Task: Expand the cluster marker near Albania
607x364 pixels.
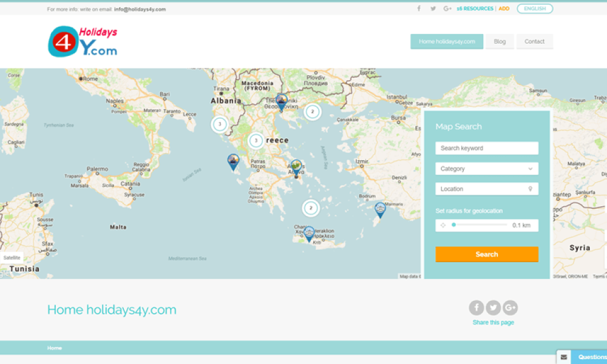Action: [220, 124]
